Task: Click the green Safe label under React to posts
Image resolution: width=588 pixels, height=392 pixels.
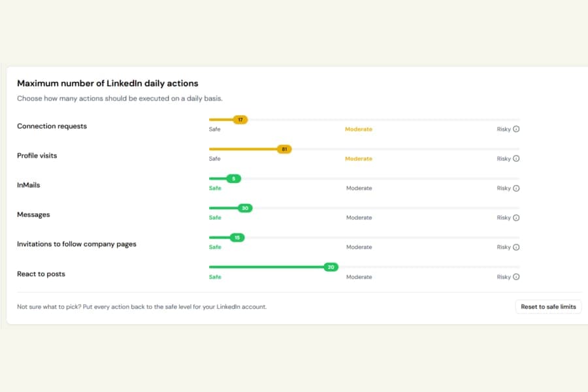Action: [215, 277]
